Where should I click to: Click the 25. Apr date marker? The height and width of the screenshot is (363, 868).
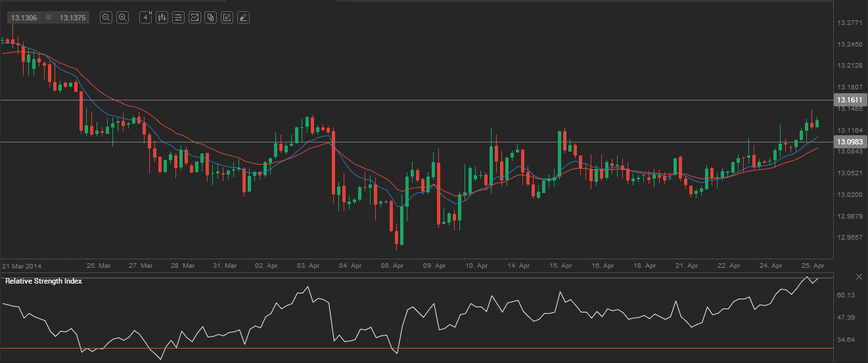click(x=813, y=266)
